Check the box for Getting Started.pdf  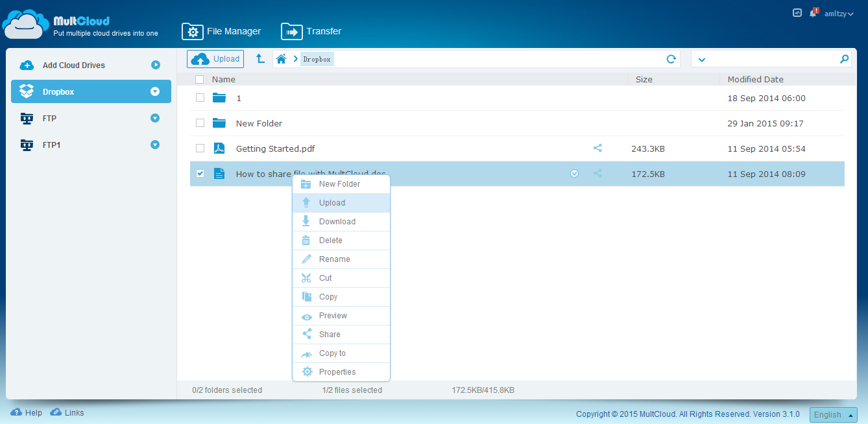click(x=200, y=148)
